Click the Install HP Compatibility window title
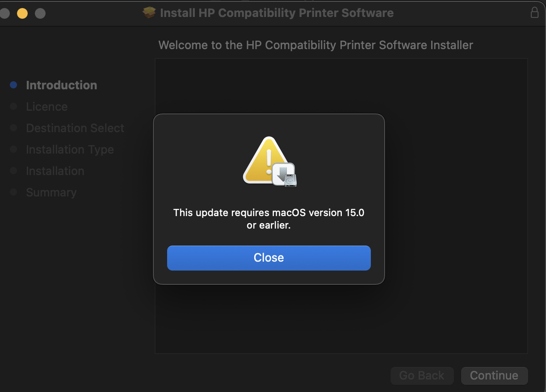 277,13
